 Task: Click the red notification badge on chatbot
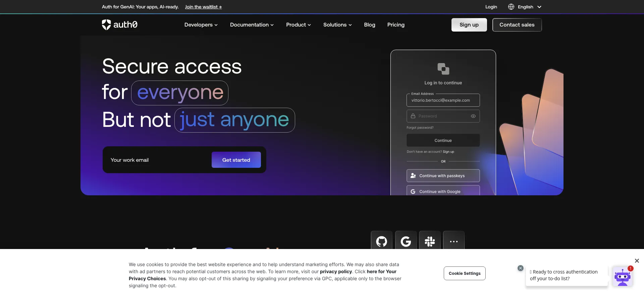[630, 268]
